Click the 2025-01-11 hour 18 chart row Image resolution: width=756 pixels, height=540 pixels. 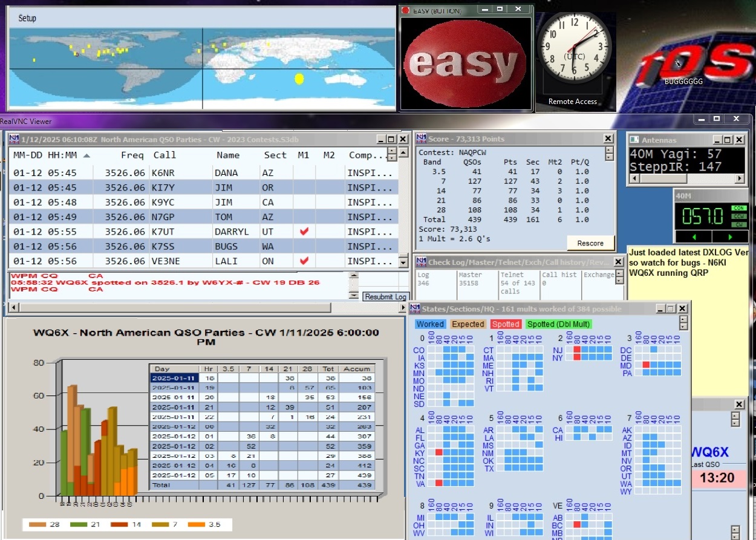(263, 377)
